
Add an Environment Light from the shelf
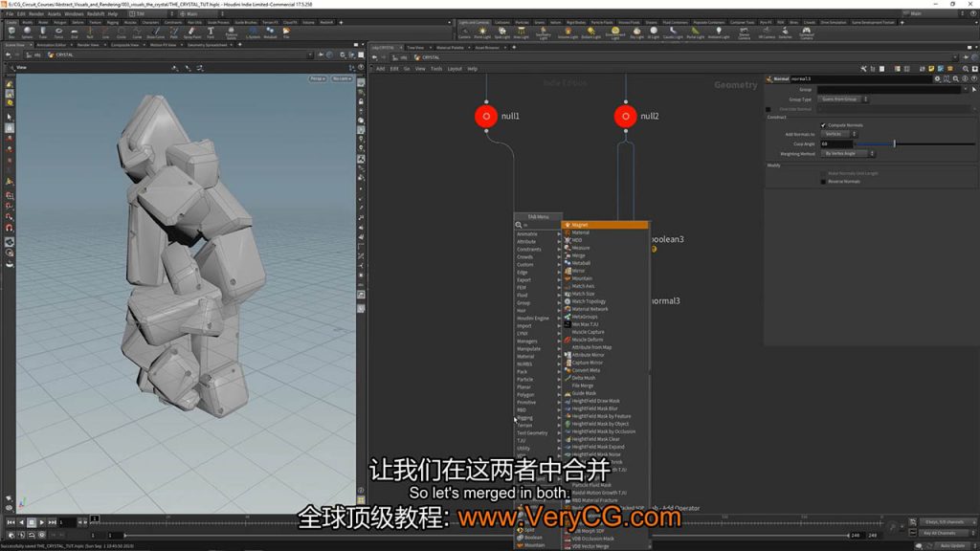click(615, 33)
